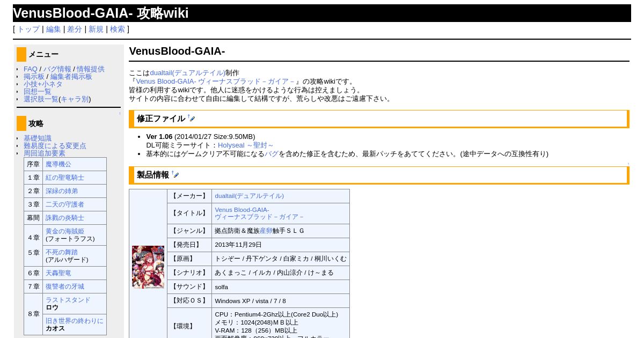
Task: Open the ラストスタンド chapter link
Action: click(68, 300)
